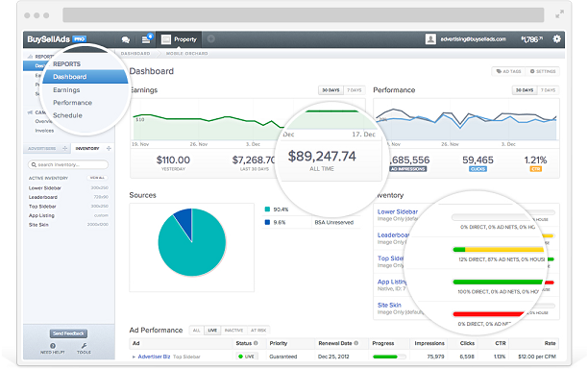
Task: Click the Ad Tags button
Action: [x=508, y=71]
